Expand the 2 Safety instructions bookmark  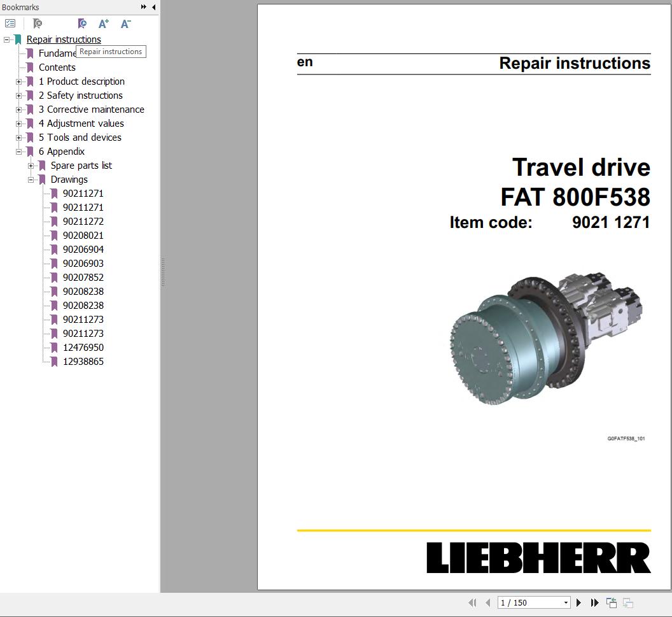click(x=18, y=96)
